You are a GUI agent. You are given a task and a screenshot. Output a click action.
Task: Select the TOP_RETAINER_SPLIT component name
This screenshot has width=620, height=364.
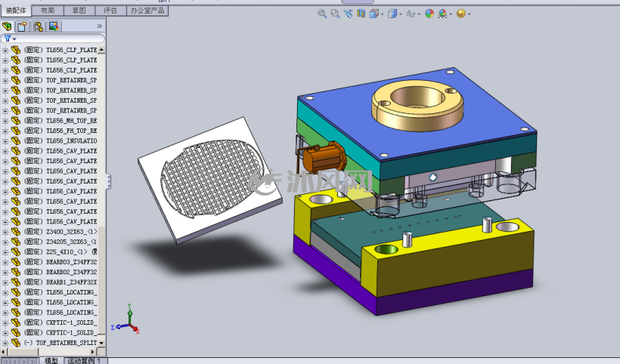[x=66, y=343]
